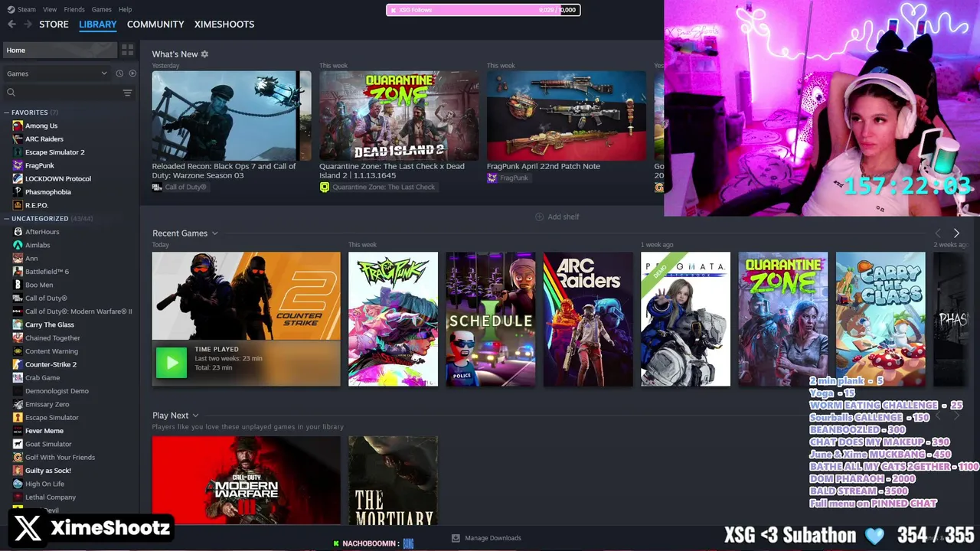
Task: Click the Aimlabs icon in the game list
Action: pos(18,245)
